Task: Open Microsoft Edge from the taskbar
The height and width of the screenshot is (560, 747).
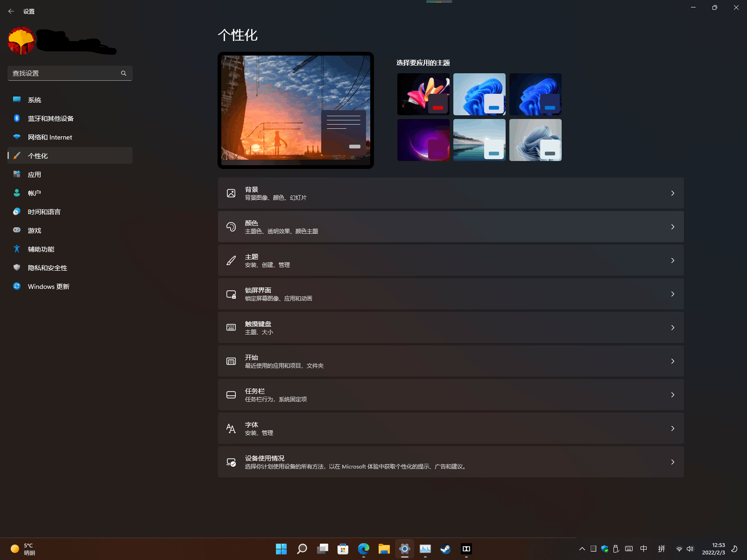Action: pos(363,549)
